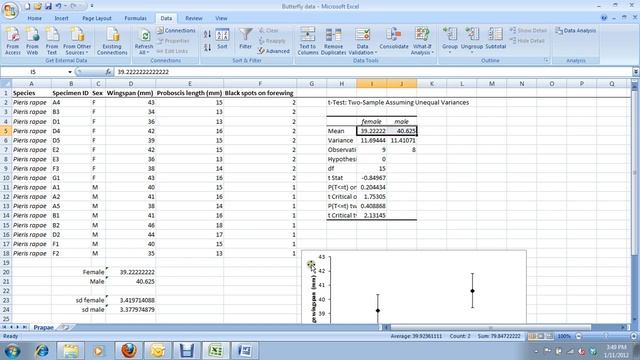
Task: Open Word from taskbar
Action: point(244,351)
